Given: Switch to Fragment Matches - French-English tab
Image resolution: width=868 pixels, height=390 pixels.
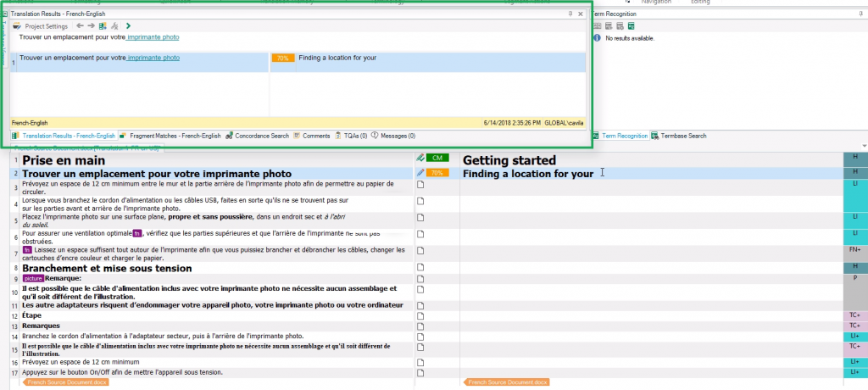Looking at the screenshot, I should 170,136.
